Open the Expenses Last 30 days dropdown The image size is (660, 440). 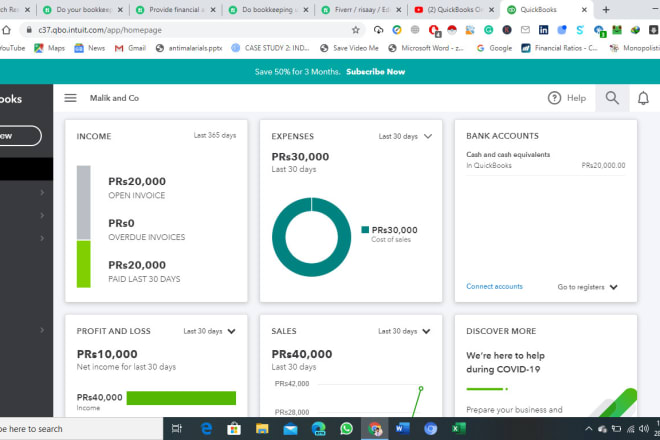[405, 136]
